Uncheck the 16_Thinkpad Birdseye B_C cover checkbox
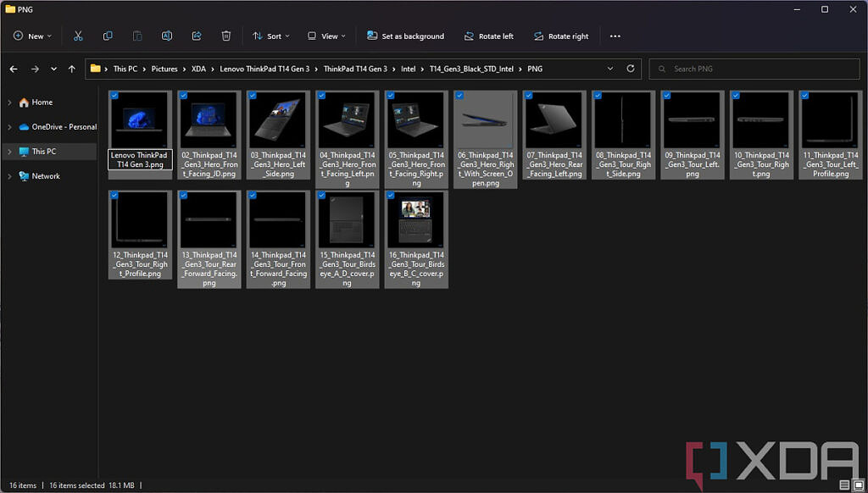 (391, 196)
